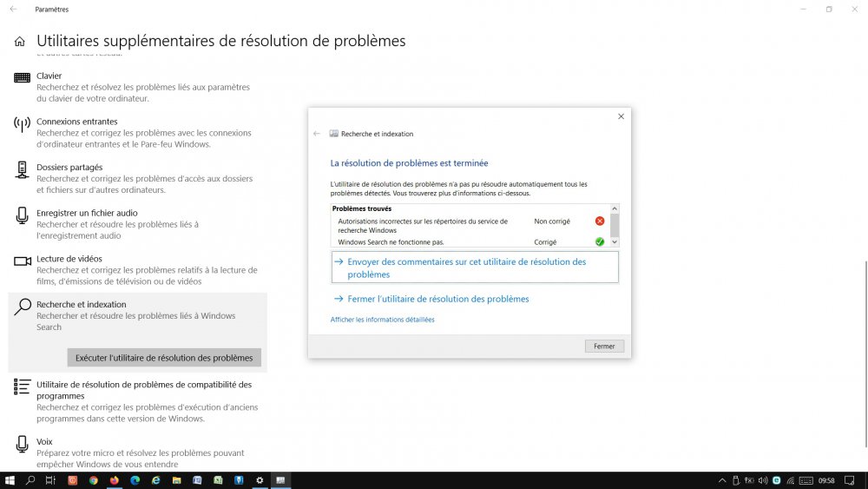The height and width of the screenshot is (489, 868).
Task: Open Excel from taskbar
Action: point(218,480)
